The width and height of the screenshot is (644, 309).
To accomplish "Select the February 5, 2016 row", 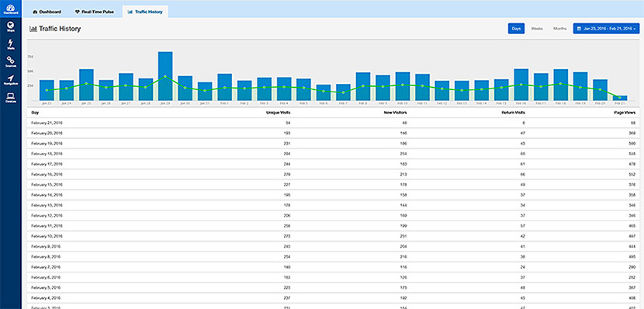I will pos(334,287).
